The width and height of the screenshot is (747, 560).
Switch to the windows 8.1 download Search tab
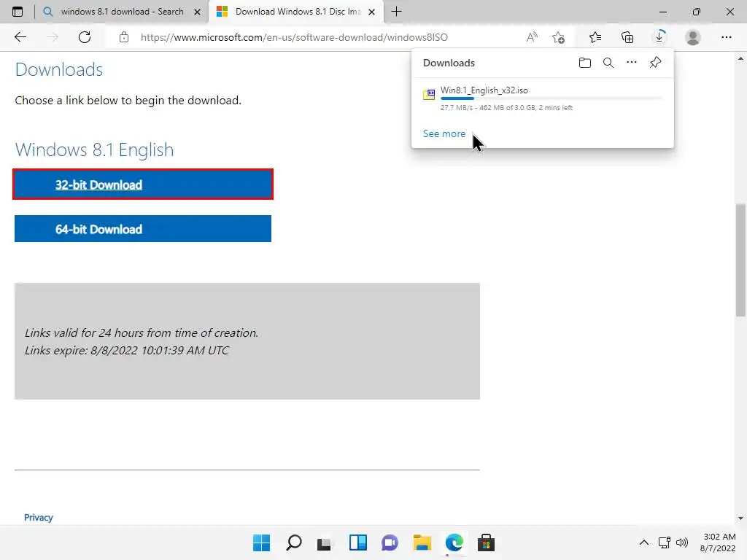[122, 12]
